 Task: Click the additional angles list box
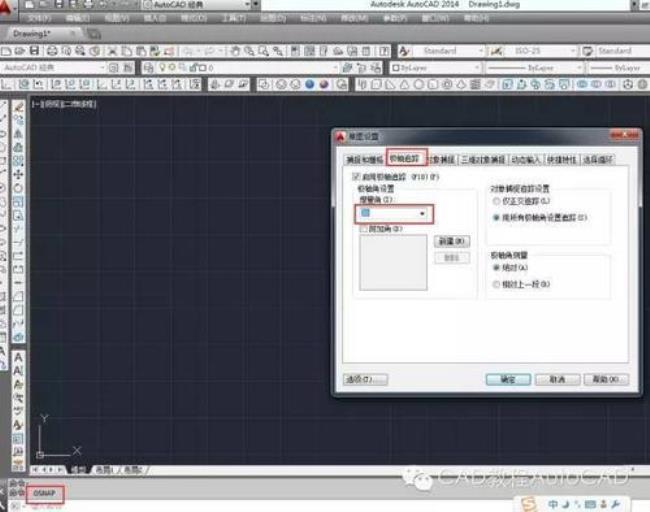point(393,262)
